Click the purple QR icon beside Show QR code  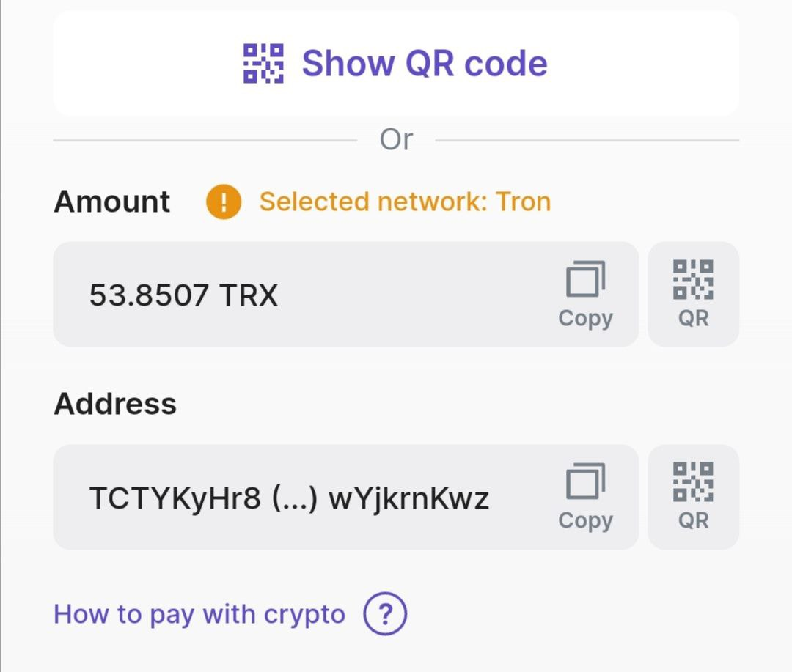pos(263,63)
